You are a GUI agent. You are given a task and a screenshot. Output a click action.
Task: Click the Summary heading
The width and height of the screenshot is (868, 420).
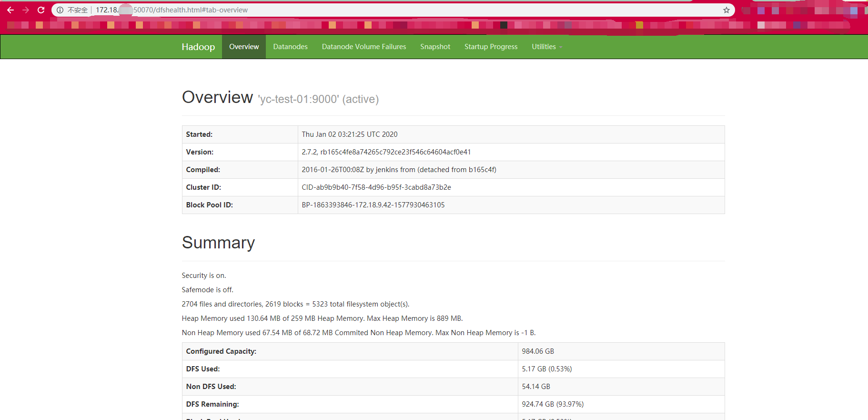click(218, 243)
